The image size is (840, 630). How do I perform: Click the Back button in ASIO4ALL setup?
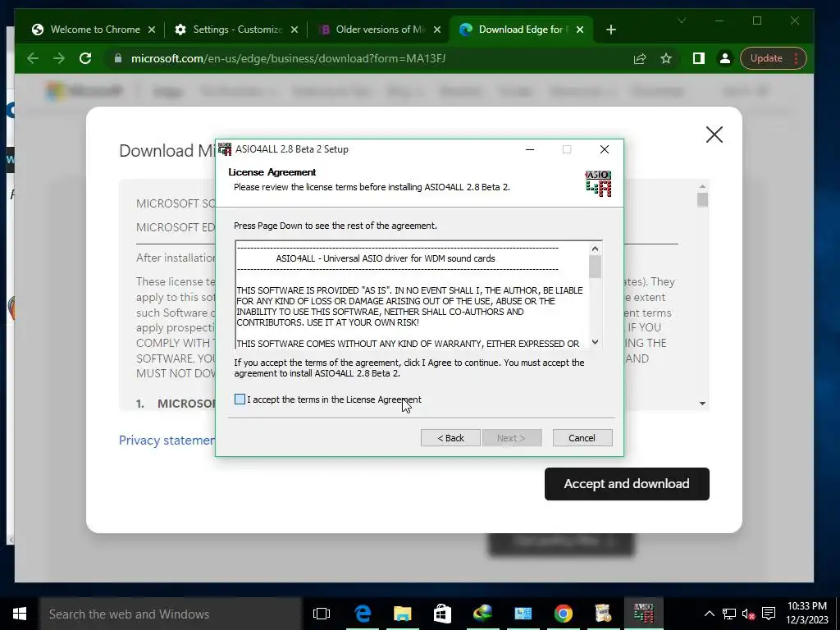point(450,438)
